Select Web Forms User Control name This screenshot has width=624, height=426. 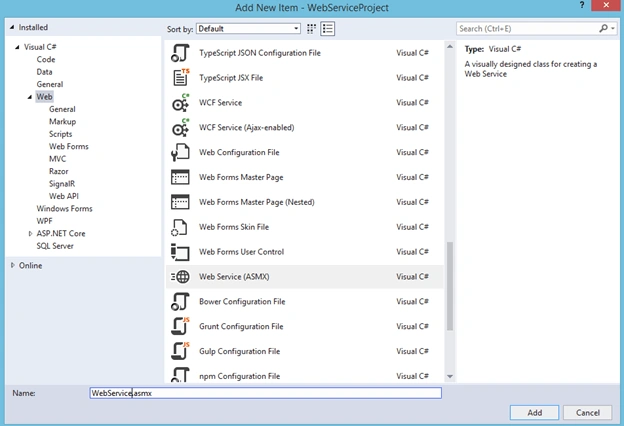pyautogui.click(x=242, y=252)
